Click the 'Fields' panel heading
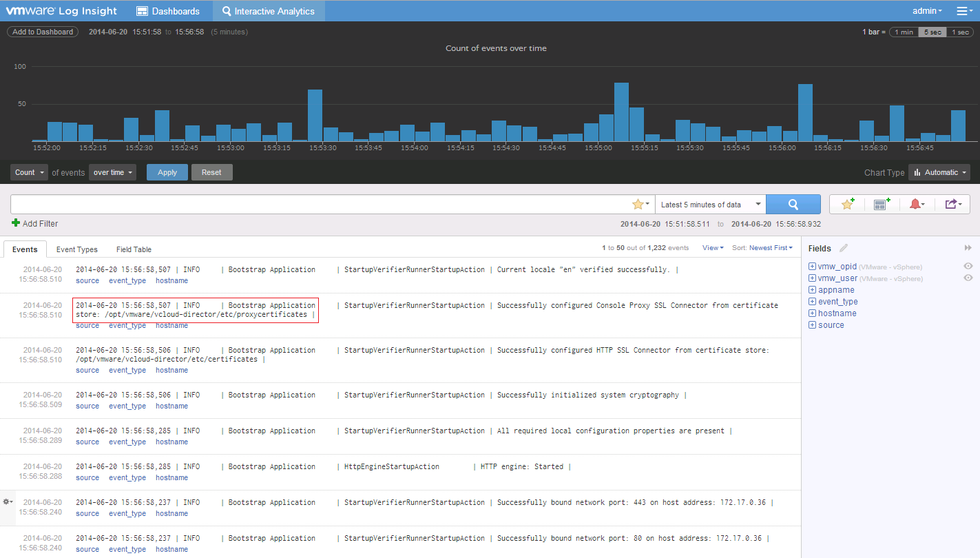 click(x=820, y=248)
